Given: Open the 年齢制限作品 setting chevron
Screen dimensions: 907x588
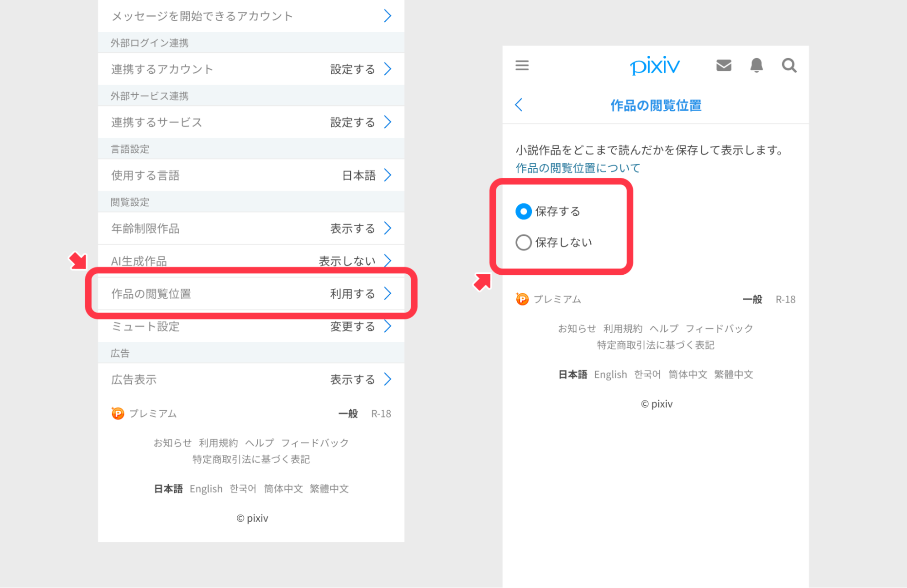Looking at the screenshot, I should pyautogui.click(x=387, y=228).
